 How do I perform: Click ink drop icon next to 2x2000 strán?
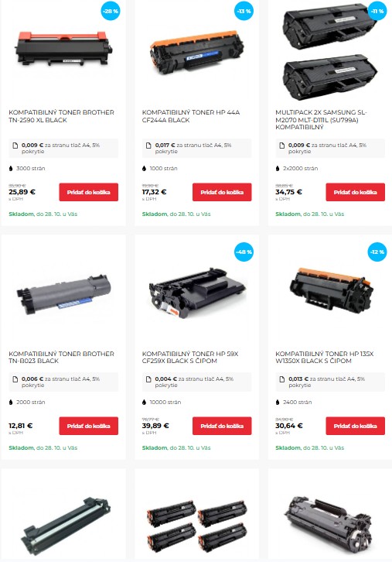tap(278, 168)
